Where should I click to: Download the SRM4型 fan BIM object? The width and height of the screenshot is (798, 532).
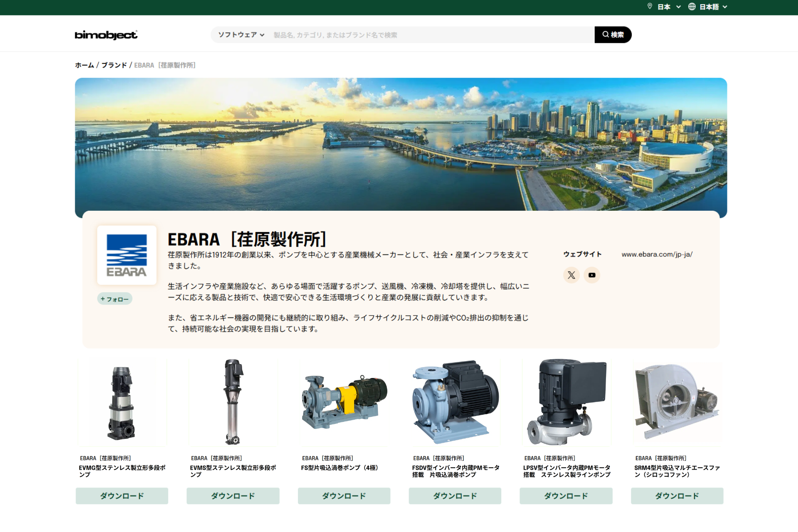point(677,495)
